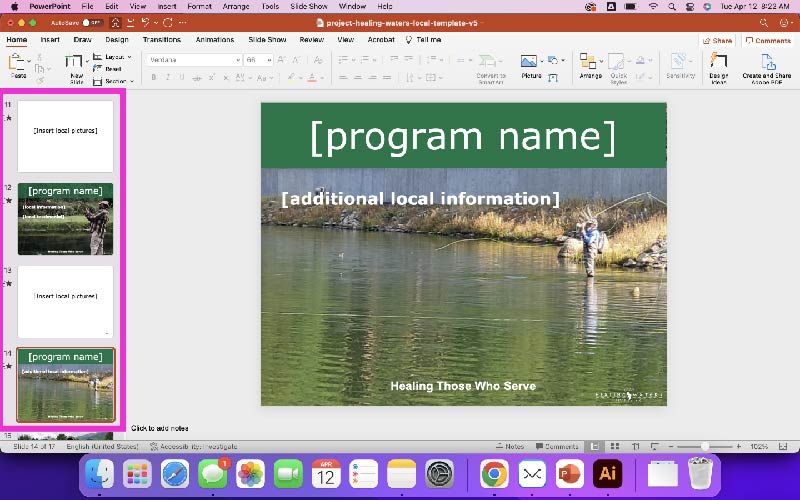Toggle Superscript formatting
Viewport: 800px width, 500px height.
(x=211, y=78)
